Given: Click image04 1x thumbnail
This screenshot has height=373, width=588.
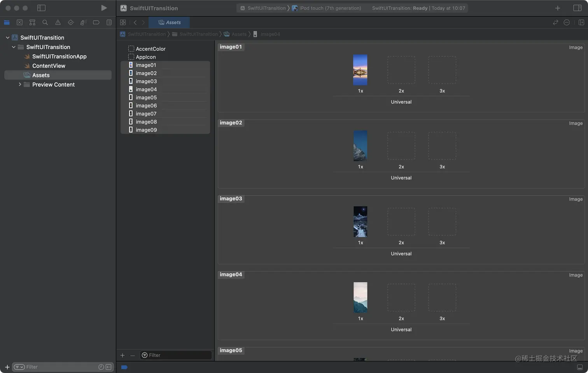Looking at the screenshot, I should coord(360,298).
